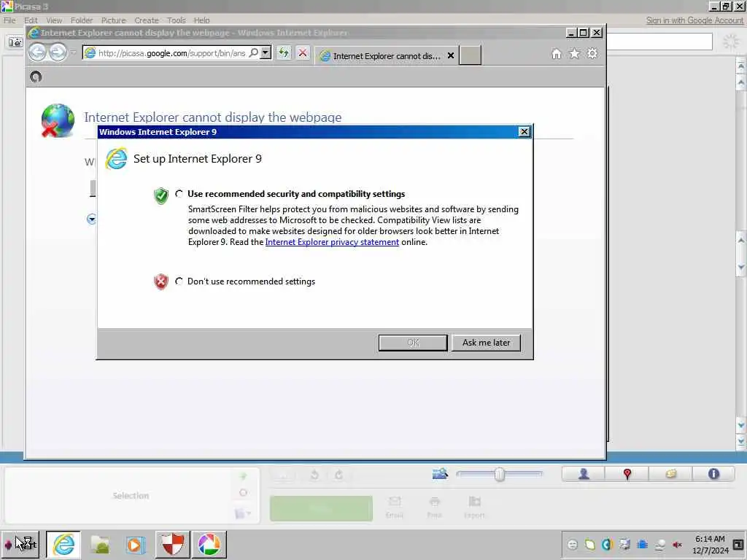The width and height of the screenshot is (747, 560).
Task: Click the IE Forward navigation button
Action: (x=58, y=52)
